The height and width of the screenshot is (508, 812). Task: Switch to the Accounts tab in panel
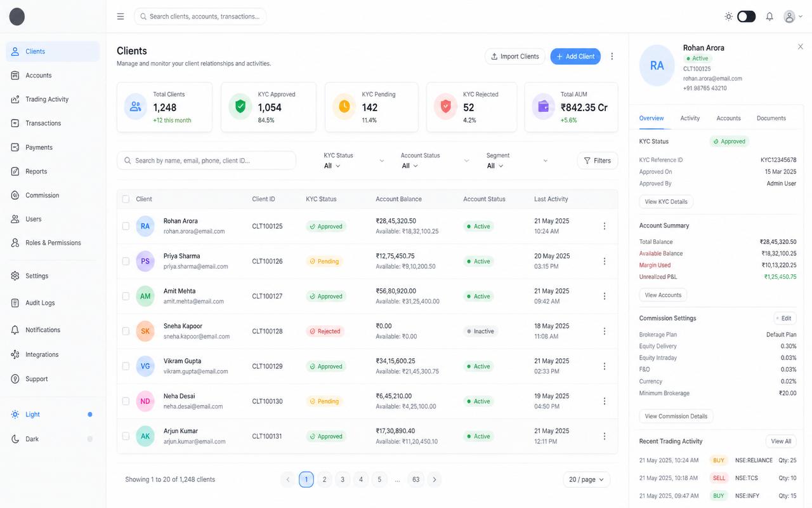click(x=729, y=118)
